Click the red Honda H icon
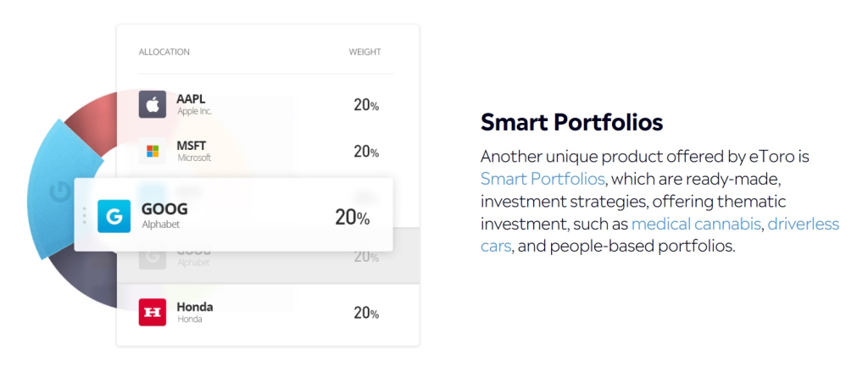Image resolution: width=868 pixels, height=372 pixels. [153, 312]
